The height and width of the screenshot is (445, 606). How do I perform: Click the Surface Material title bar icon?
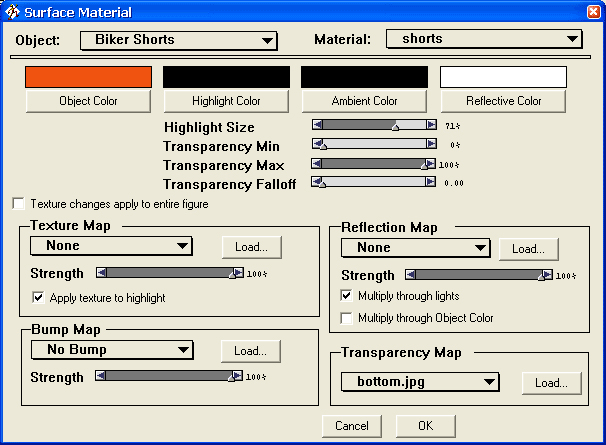[12, 12]
